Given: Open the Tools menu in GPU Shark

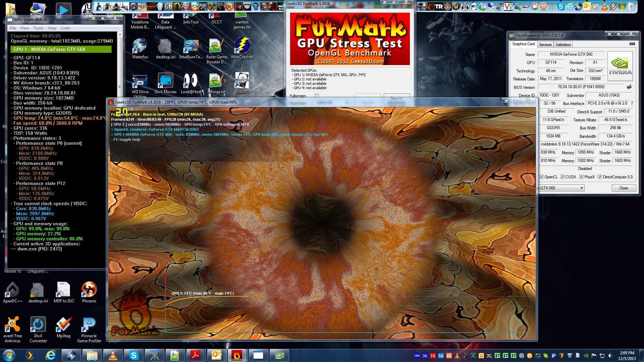Looking at the screenshot, I should 38,28.
